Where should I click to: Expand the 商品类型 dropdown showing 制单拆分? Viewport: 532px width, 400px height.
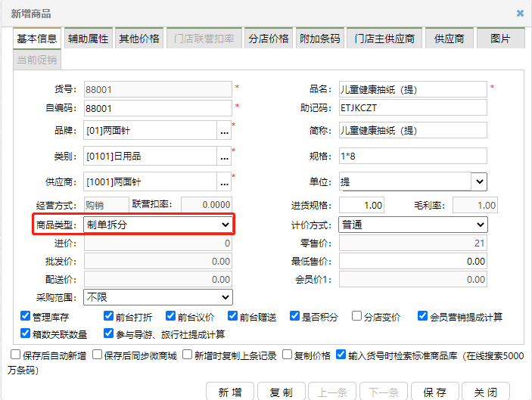(x=158, y=225)
